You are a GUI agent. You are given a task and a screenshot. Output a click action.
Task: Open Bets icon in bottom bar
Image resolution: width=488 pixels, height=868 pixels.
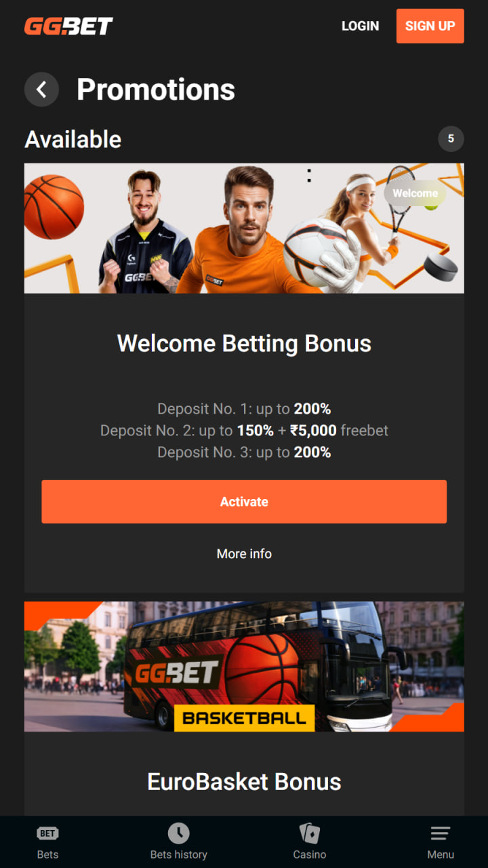click(x=47, y=833)
